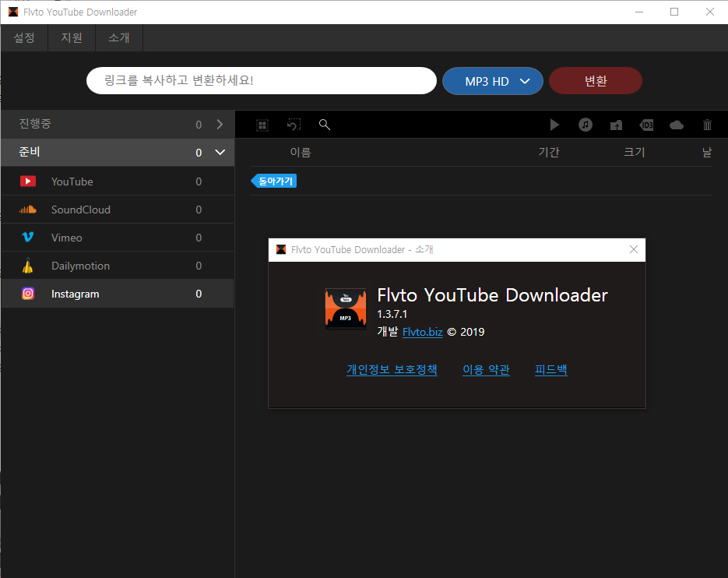Click the ID3 tag editor icon

pos(647,125)
